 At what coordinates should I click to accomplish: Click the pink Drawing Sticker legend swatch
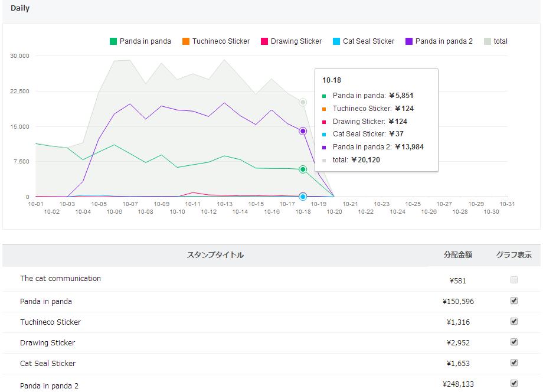click(264, 41)
